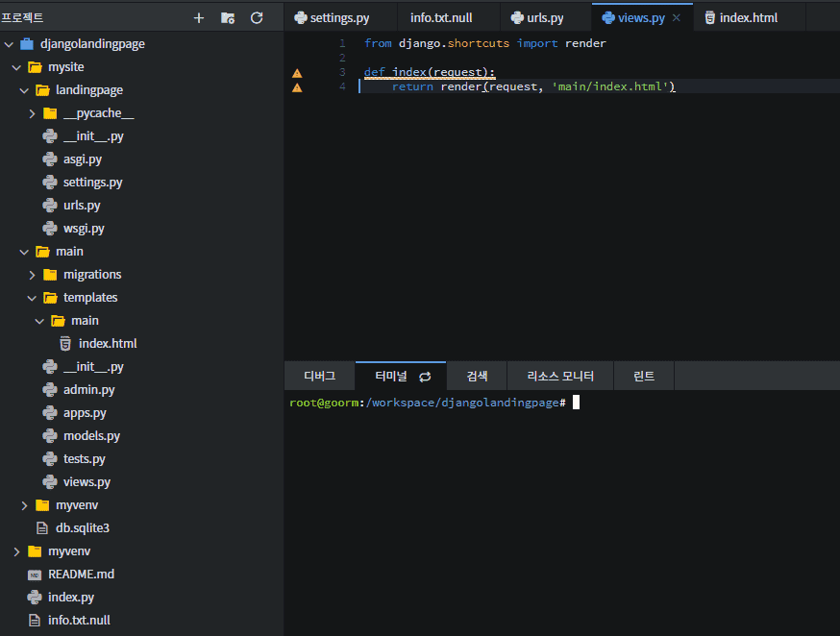The height and width of the screenshot is (636, 840).
Task: Click the warning icon on line 3
Action: click(x=297, y=73)
